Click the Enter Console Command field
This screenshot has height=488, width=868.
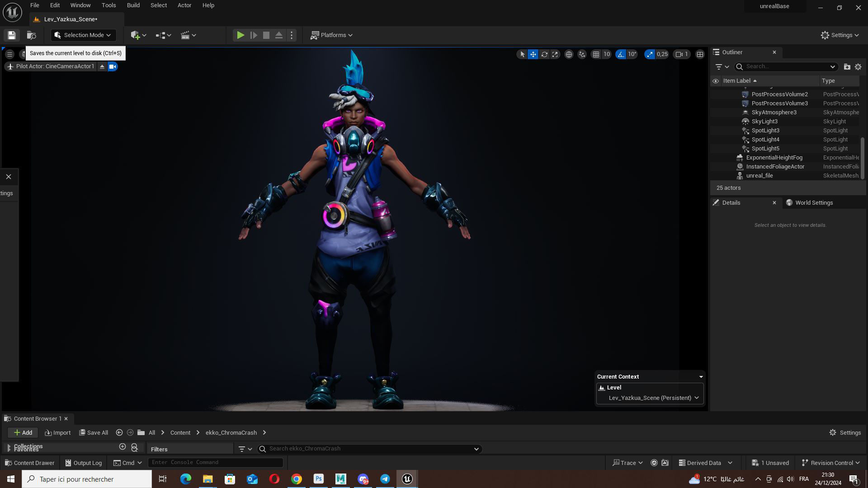pos(215,463)
